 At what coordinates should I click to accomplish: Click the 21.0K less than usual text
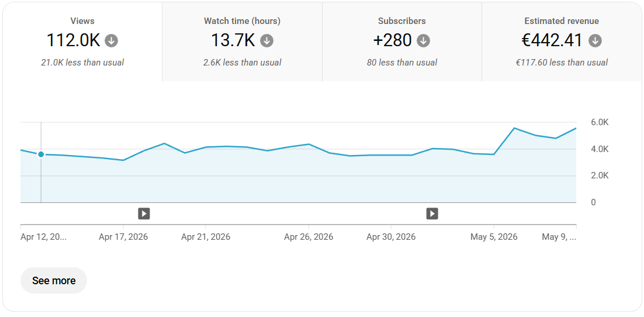[82, 63]
